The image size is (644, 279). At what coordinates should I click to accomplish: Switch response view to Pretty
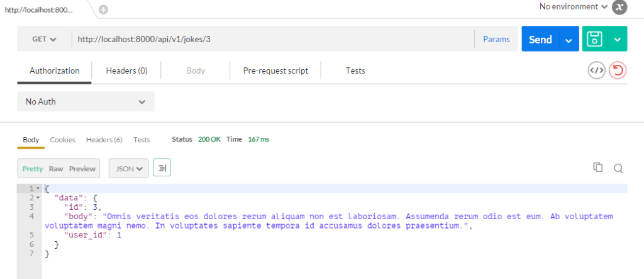[x=33, y=169]
